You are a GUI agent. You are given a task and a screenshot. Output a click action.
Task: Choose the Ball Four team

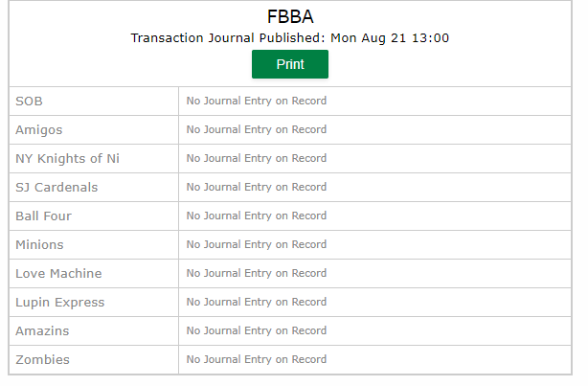[43, 216]
